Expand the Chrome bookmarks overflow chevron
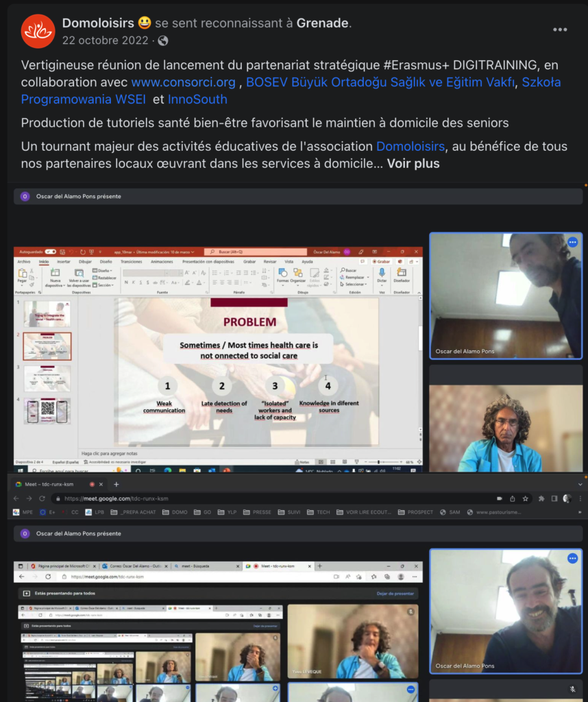 coord(580,512)
